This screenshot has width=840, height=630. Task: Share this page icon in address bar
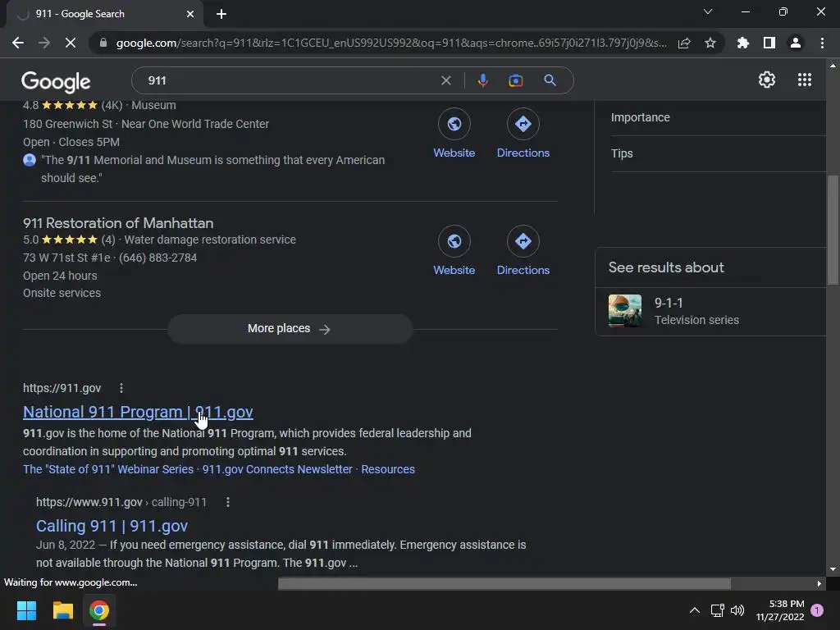click(x=684, y=43)
